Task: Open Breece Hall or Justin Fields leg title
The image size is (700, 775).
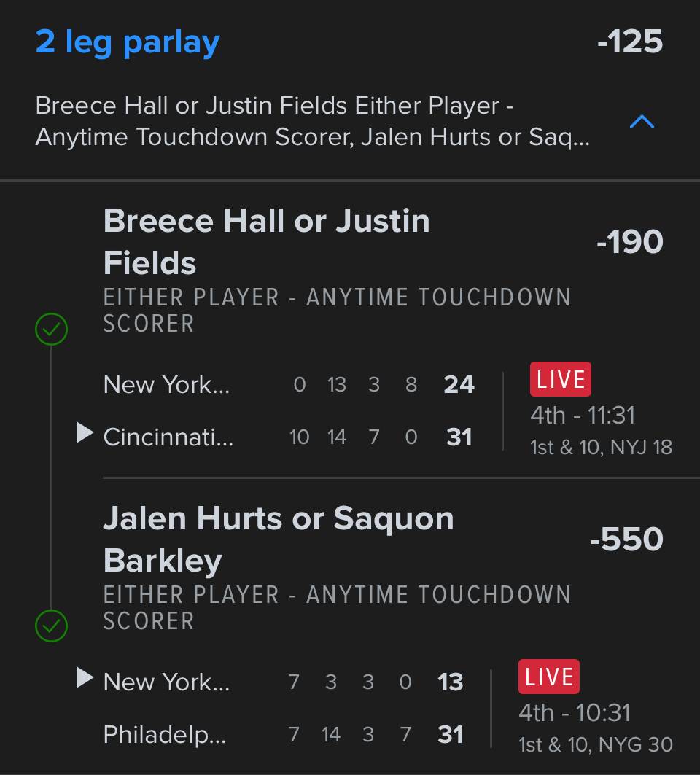Action: pyautogui.click(x=266, y=241)
